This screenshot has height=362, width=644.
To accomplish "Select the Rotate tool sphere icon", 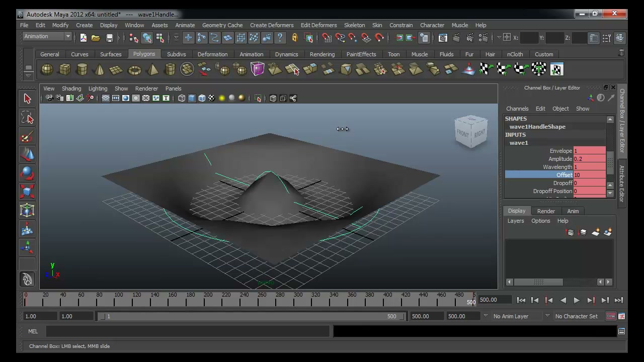I will (27, 173).
